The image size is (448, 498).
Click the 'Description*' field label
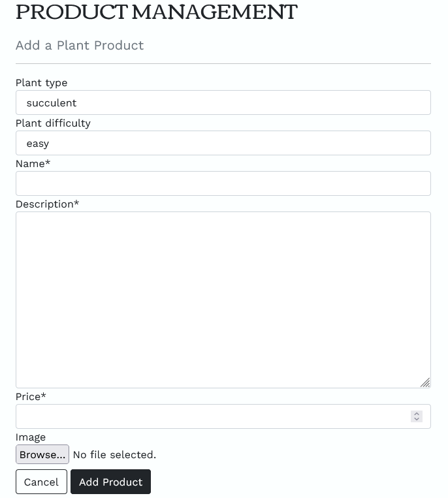[x=47, y=204]
